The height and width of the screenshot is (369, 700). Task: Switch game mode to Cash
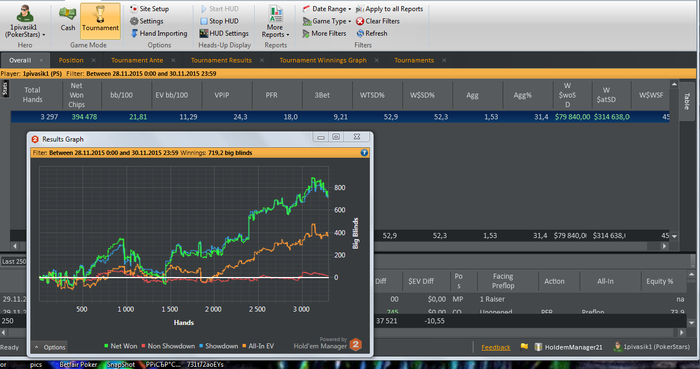67,20
